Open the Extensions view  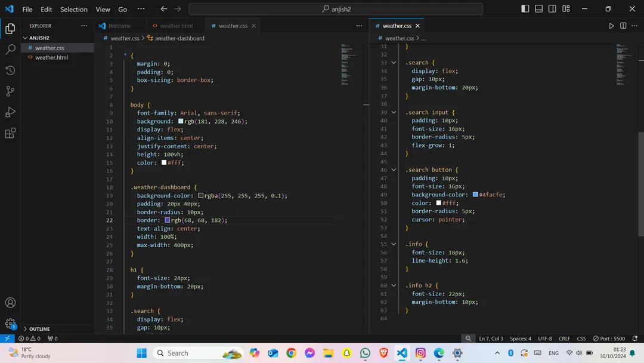10,133
